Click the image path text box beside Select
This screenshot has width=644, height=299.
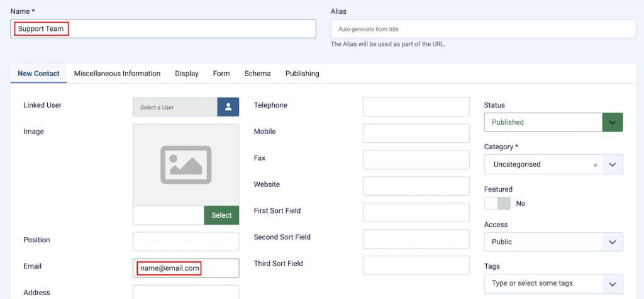[x=169, y=215]
